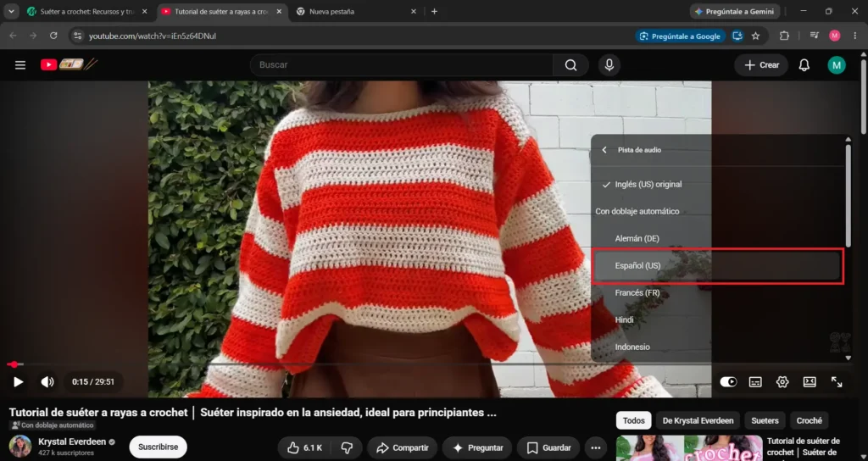Open Krystal Everdeen channel avatar
The image size is (868, 461).
pos(20,447)
